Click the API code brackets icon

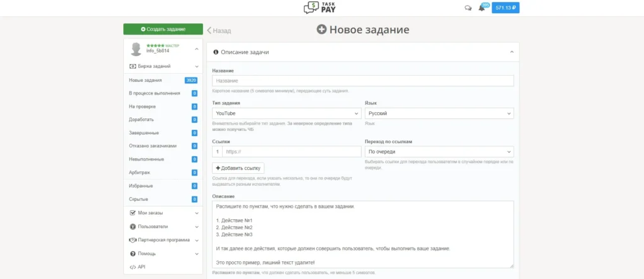coord(132,267)
